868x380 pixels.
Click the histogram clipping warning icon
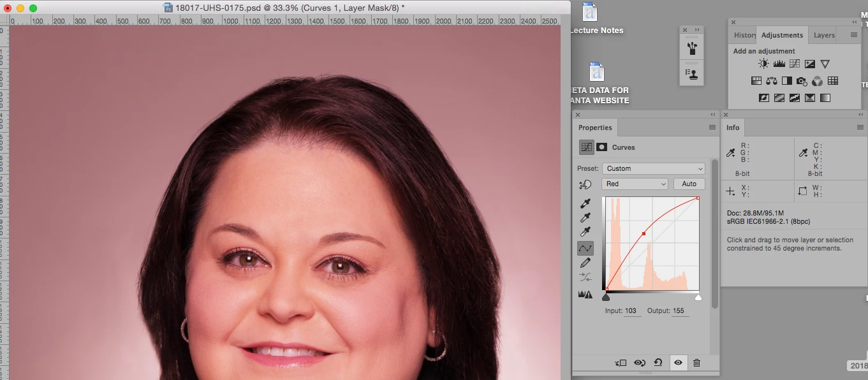pyautogui.click(x=585, y=294)
